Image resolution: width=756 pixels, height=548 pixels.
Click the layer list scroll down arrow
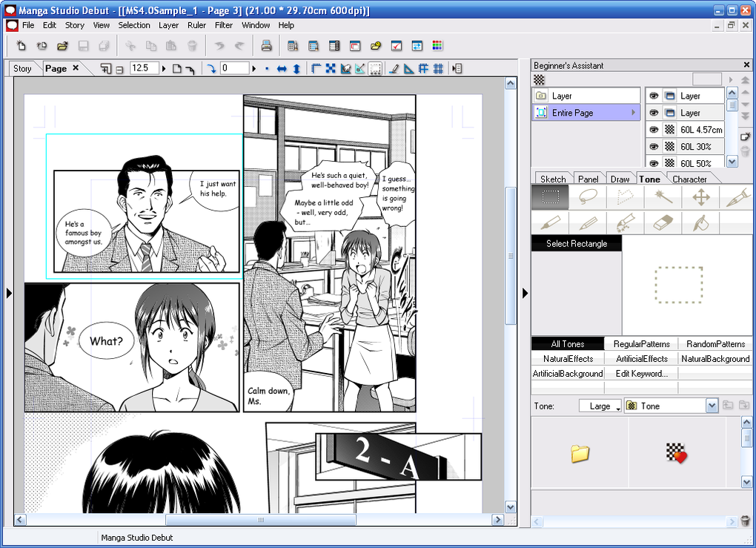(x=732, y=162)
